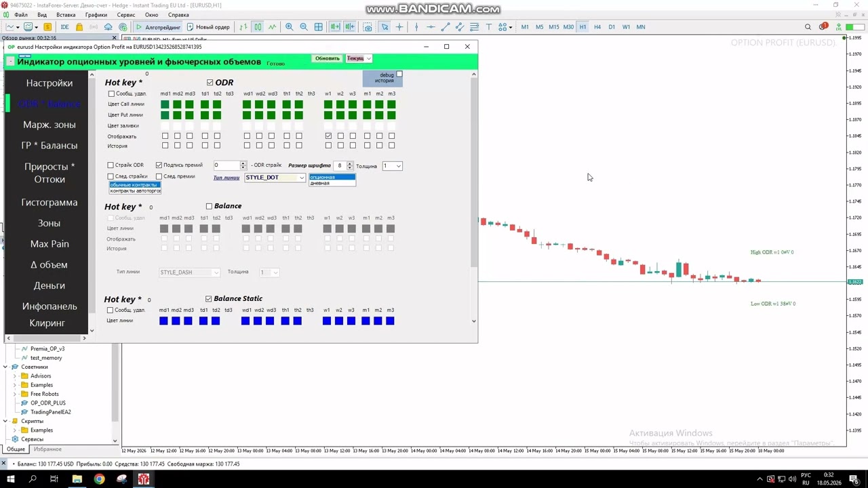
Task: Zoom out the chart with magnifier minus
Action: coord(304,27)
